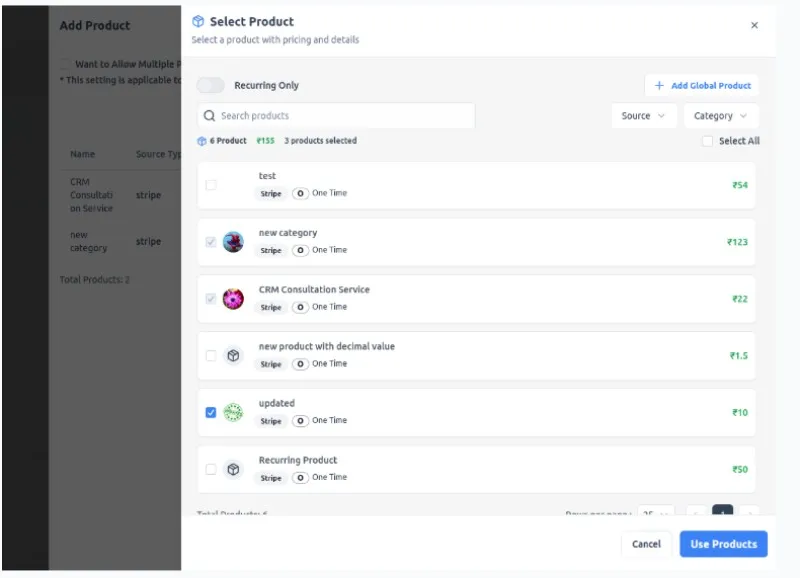
Task: Confirm with the Use Products button
Action: [x=723, y=544]
